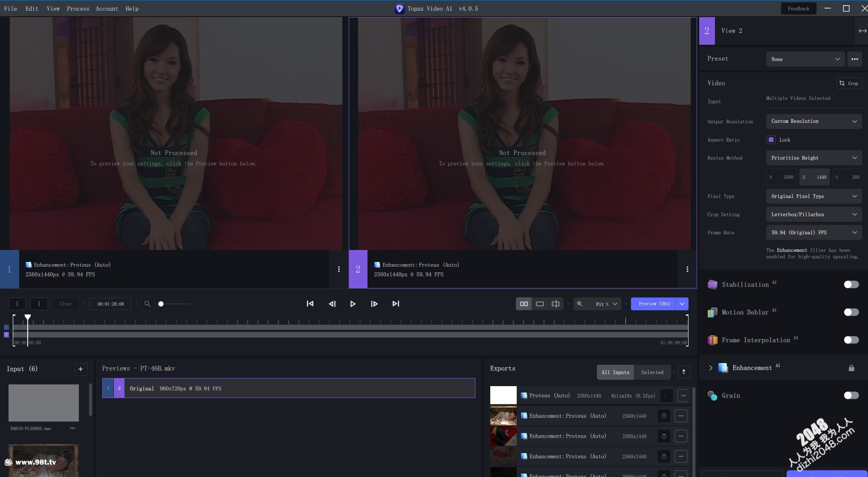Click the width input field showing 2560
The width and height of the screenshot is (868, 477).
782,177
